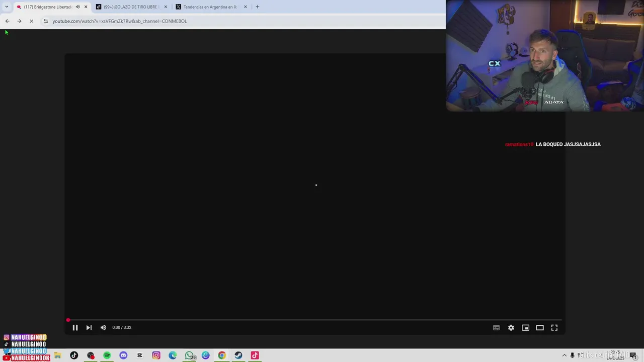Skip to the next video
644x362 pixels.
89,327
